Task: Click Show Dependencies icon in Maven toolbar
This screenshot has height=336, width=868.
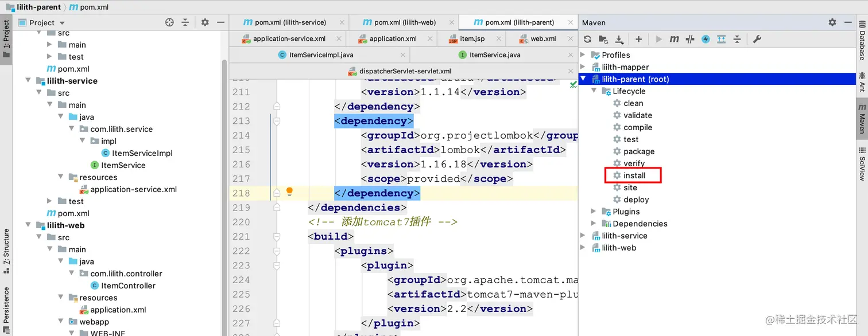Action: tap(722, 39)
